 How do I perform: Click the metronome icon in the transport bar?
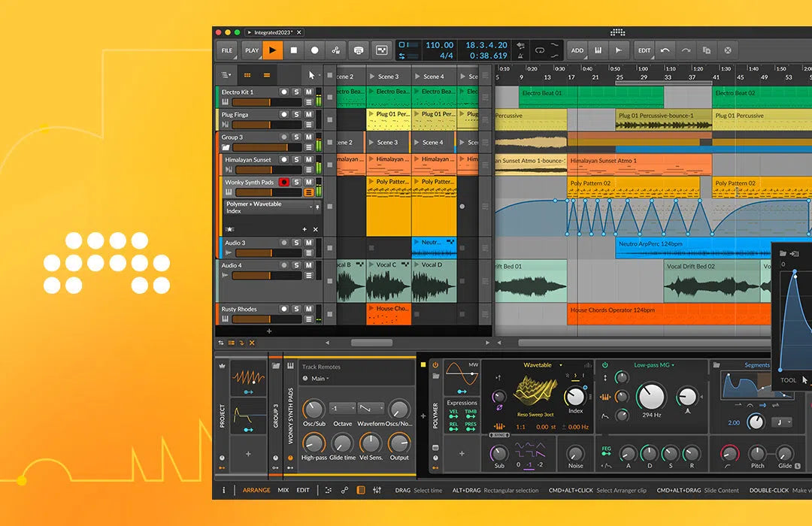[x=358, y=50]
